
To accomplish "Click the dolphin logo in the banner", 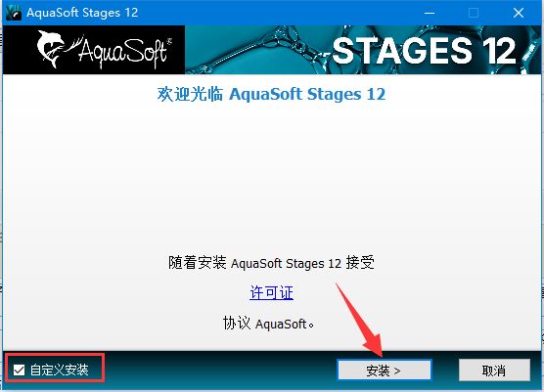I will tap(51, 49).
